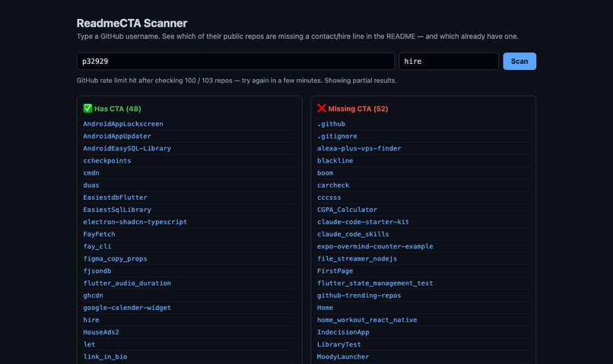Open the figma_copy_props repo link
This screenshot has height=364, width=613.
[x=115, y=258]
